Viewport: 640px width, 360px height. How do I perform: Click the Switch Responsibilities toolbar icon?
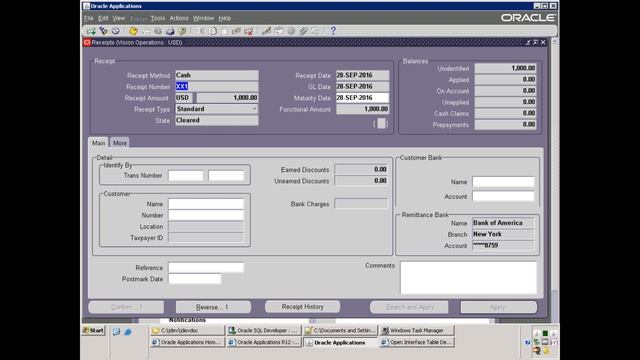click(x=158, y=31)
